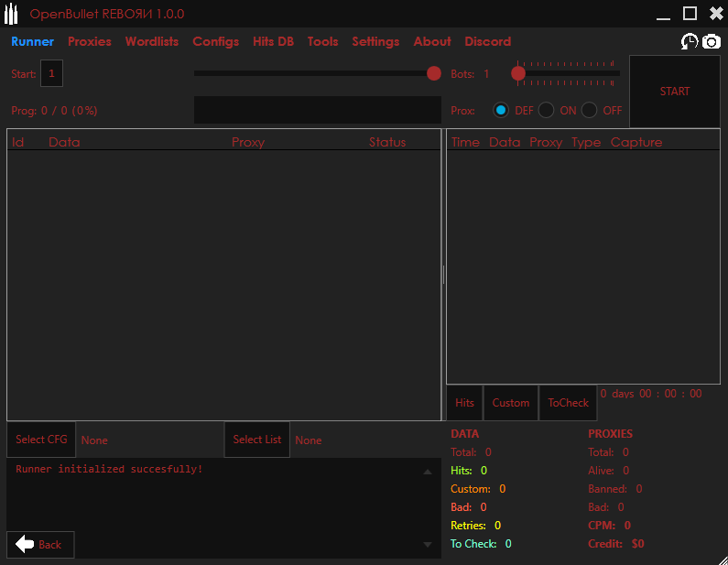This screenshot has height=565, width=728.
Task: Close the OpenBullet window
Action: point(716,14)
